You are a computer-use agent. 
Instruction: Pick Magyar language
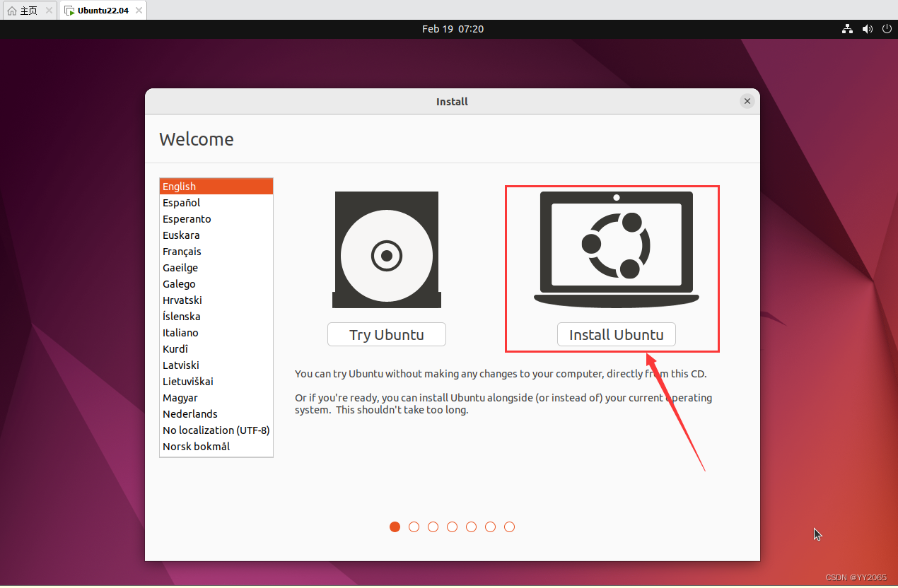tap(216, 398)
